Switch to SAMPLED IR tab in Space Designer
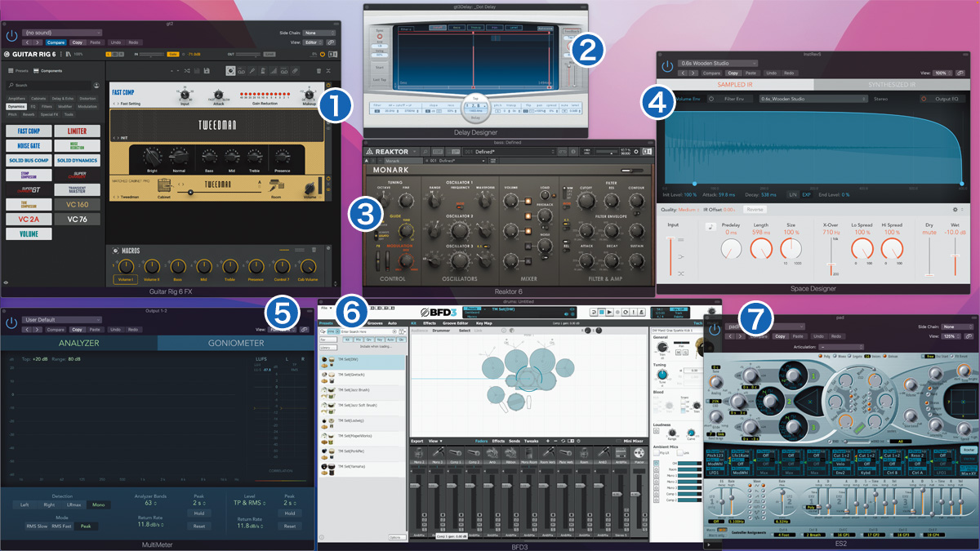 coord(735,84)
